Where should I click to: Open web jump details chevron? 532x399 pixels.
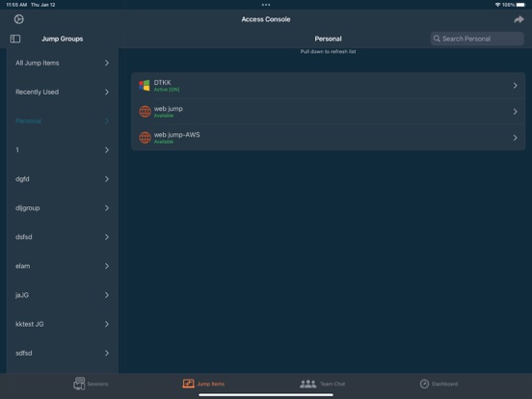coord(515,112)
